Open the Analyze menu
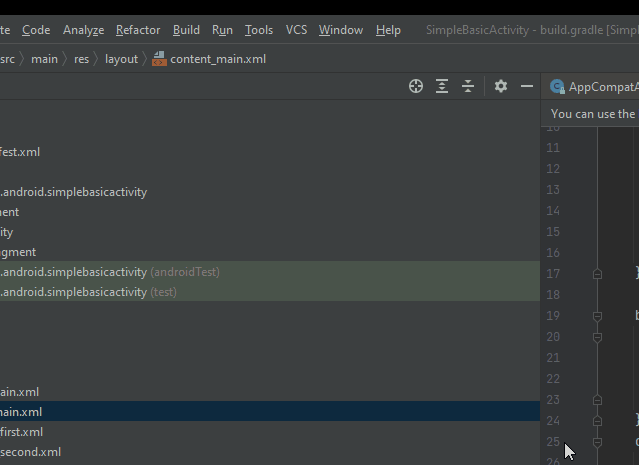Viewport: 639px width, 465px height. [x=84, y=30]
